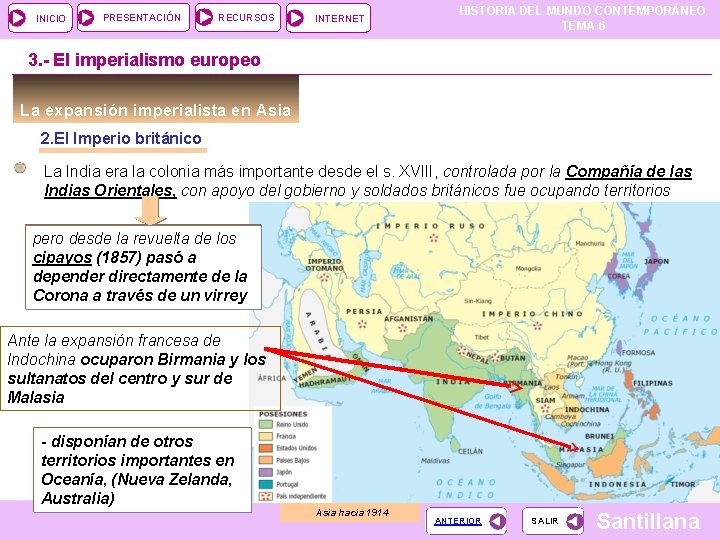The image size is (720, 540).
Task: Click the back arrow icon next to ANTERIOR
Action: click(497, 521)
